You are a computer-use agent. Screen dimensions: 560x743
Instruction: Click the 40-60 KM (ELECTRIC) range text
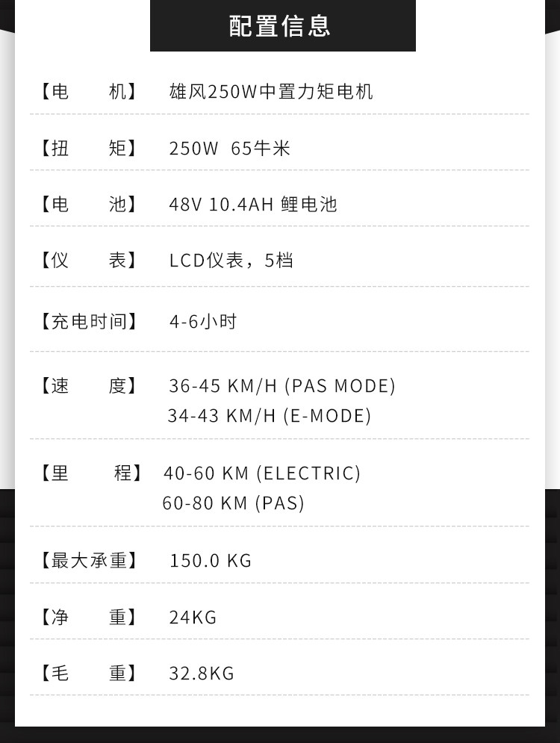click(261, 473)
